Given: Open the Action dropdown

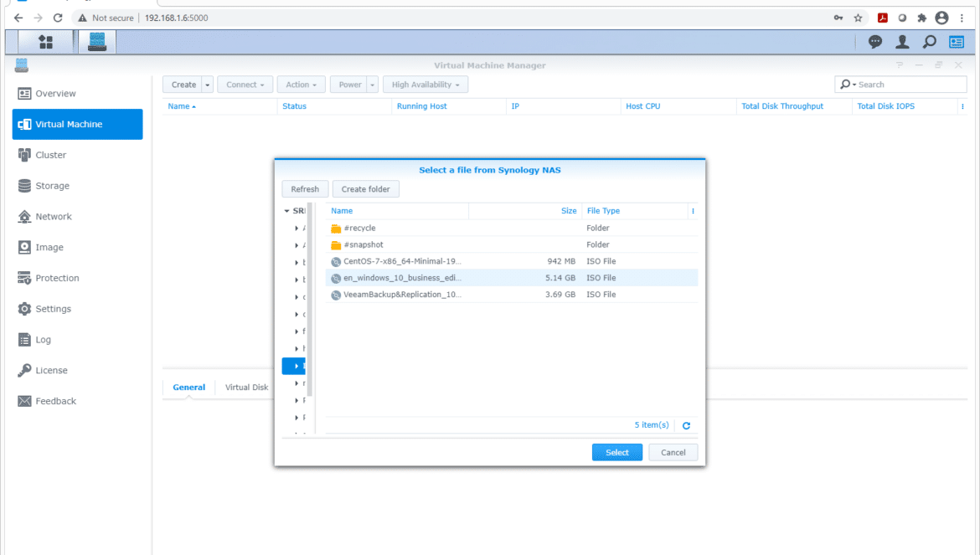Looking at the screenshot, I should click(x=302, y=85).
